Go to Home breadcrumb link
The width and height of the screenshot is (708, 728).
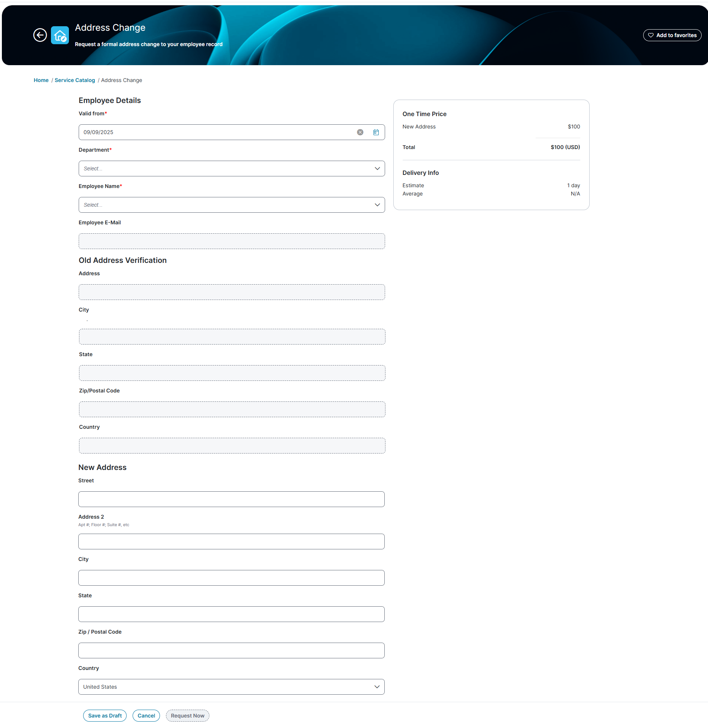point(41,80)
